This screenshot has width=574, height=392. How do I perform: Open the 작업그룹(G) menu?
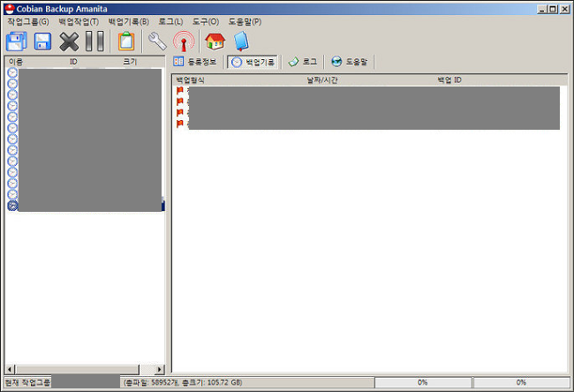(28, 21)
